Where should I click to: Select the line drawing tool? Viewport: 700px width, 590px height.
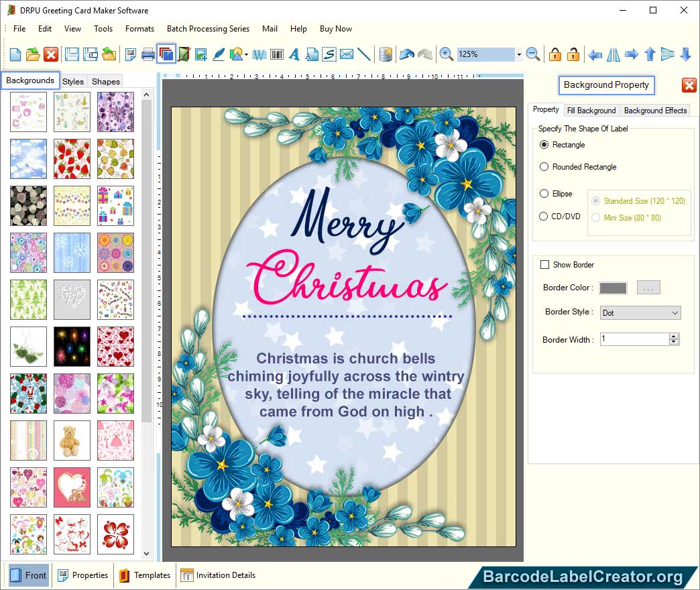coord(364,54)
